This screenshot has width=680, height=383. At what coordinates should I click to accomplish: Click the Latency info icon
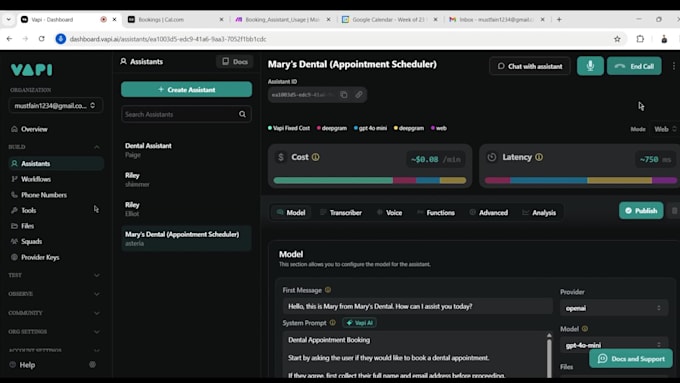coord(539,157)
